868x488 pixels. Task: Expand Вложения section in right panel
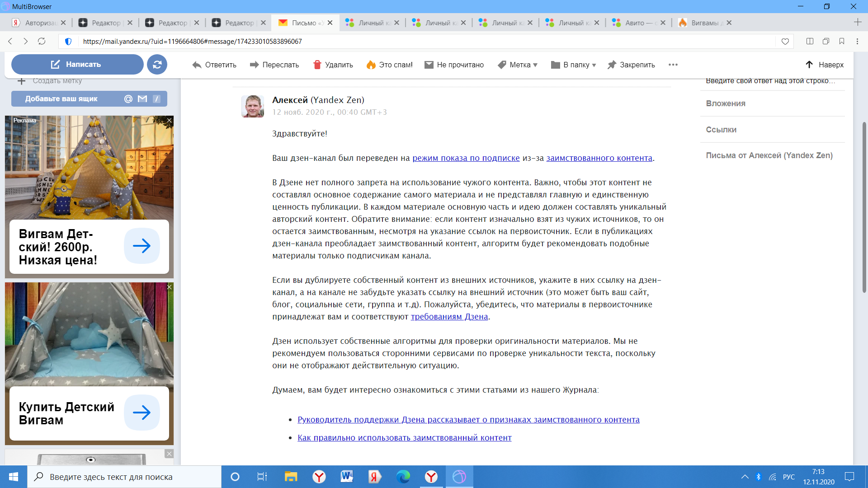pos(726,103)
